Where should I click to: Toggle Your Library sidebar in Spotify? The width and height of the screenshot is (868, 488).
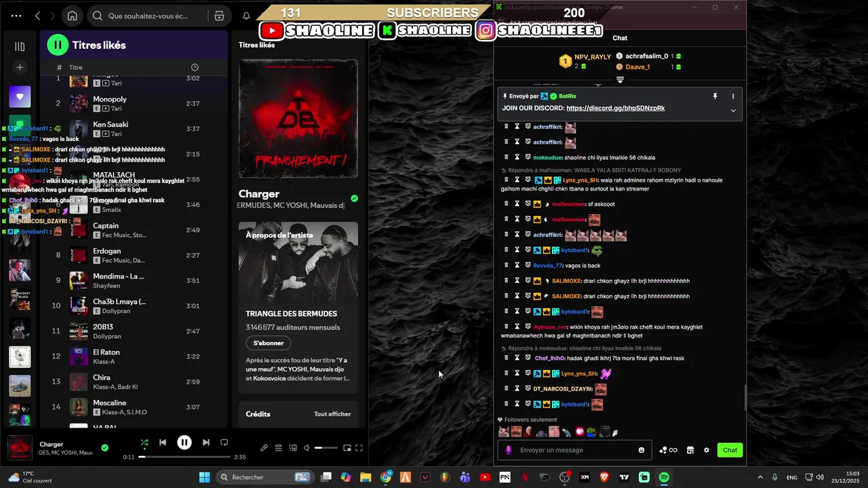20,46
